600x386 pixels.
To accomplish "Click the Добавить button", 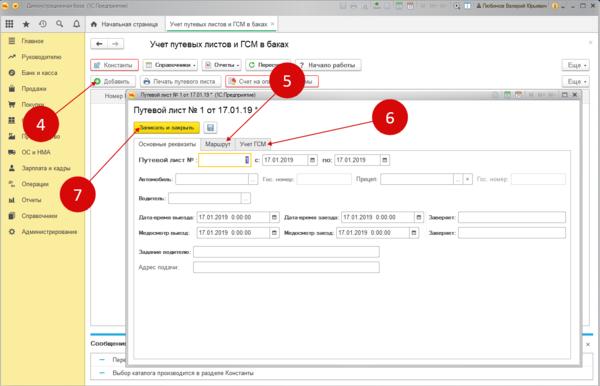I will (112, 81).
